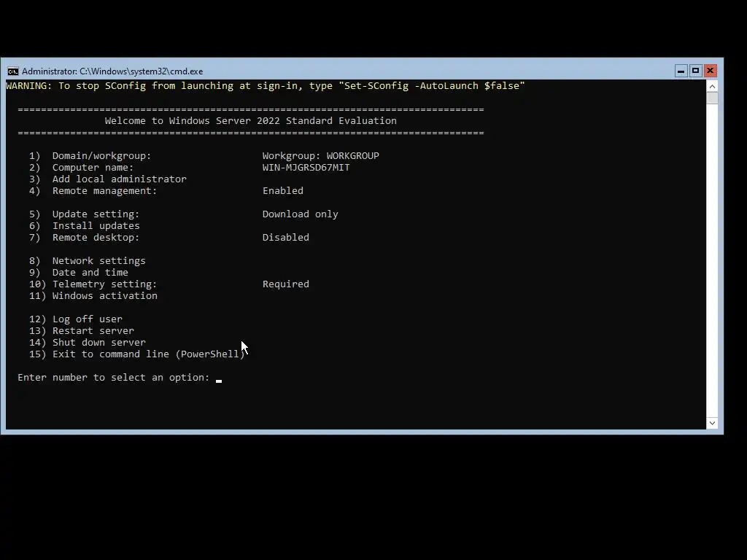Click the 'Welcome to Windows Server 2022 Standard Evaluation' heading

(251, 121)
